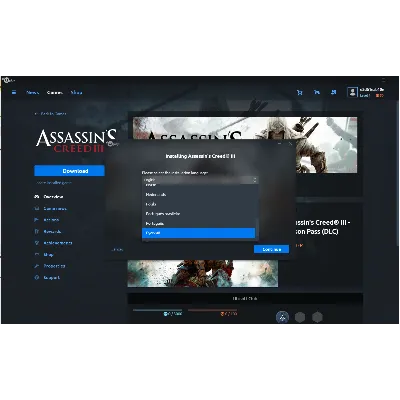Open the Rewards section in the sidebar
400x400 pixels.
tap(52, 231)
